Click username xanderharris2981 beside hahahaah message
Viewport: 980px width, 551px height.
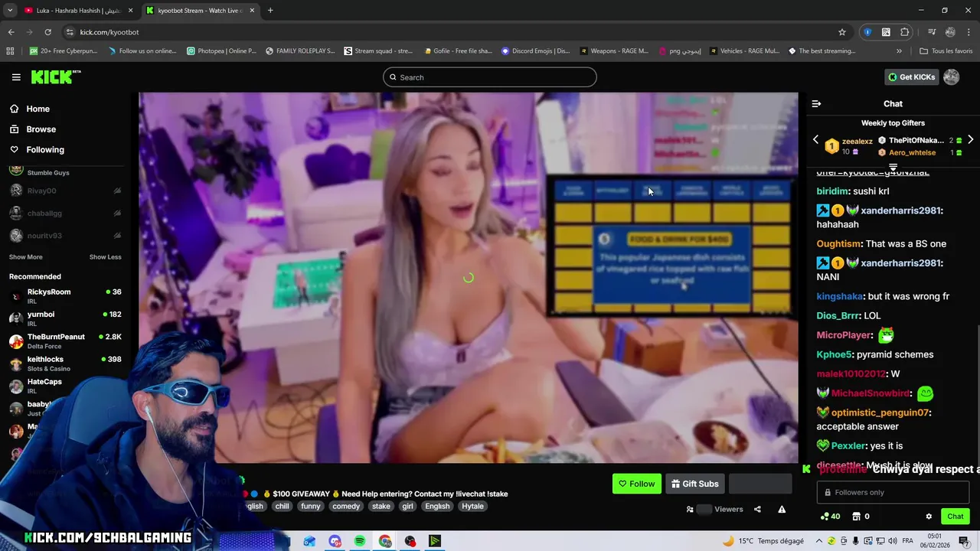(901, 210)
